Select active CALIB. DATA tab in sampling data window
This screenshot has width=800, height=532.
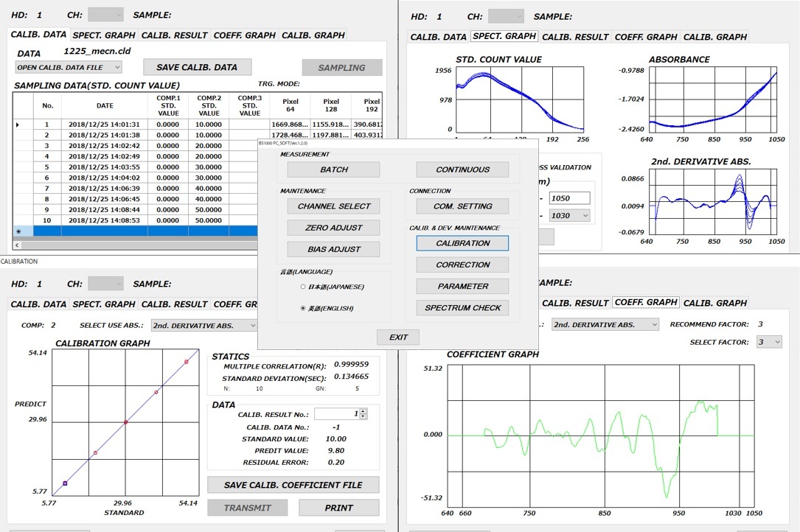[39, 34]
